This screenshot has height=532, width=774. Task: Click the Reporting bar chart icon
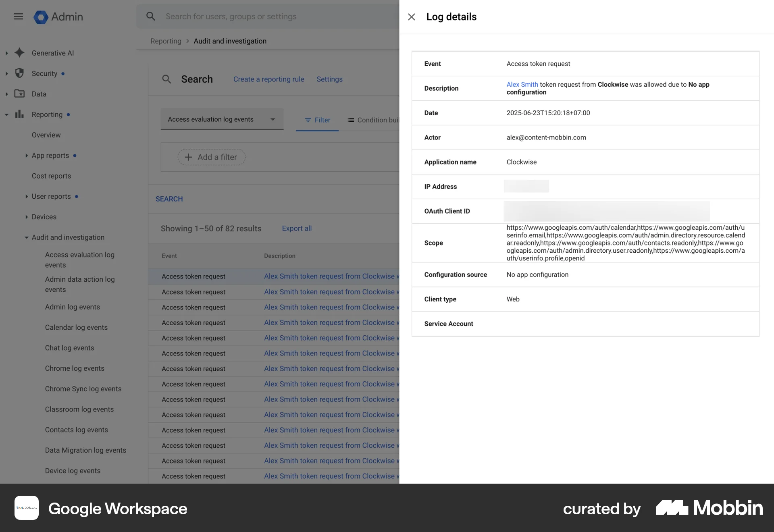pos(19,114)
